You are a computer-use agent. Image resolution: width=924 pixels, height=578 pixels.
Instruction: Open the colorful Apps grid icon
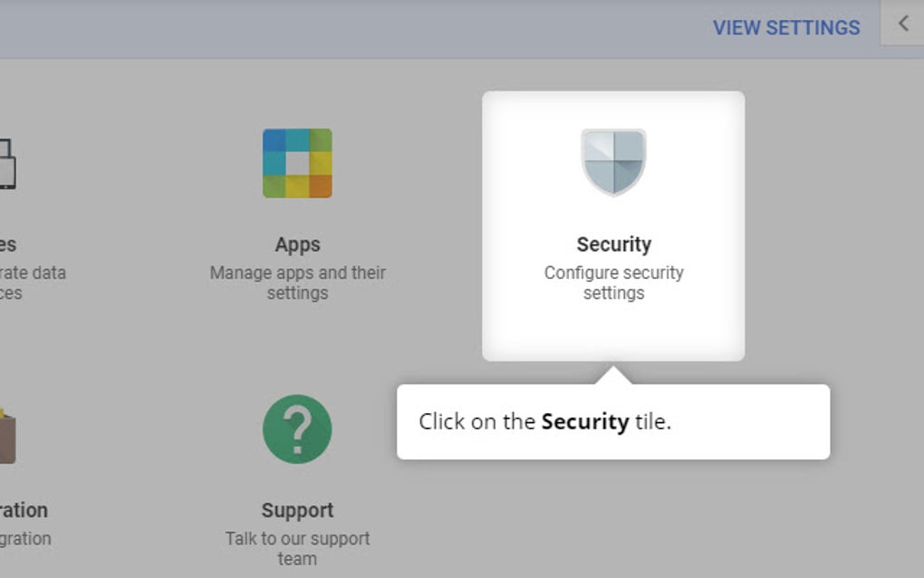click(297, 163)
